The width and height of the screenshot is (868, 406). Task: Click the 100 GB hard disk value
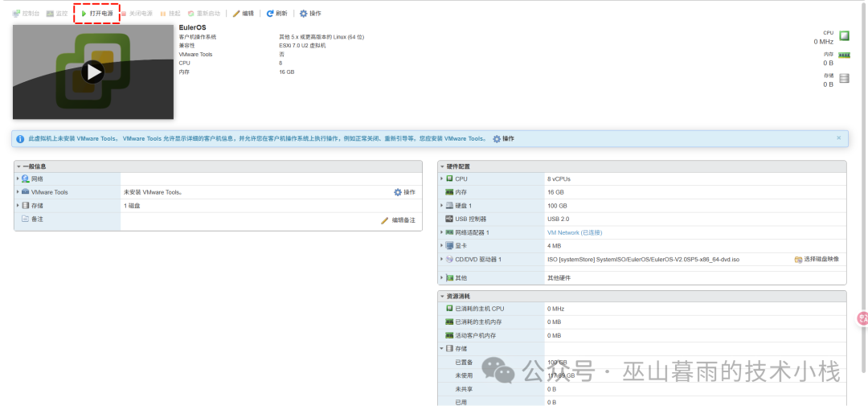[556, 206]
